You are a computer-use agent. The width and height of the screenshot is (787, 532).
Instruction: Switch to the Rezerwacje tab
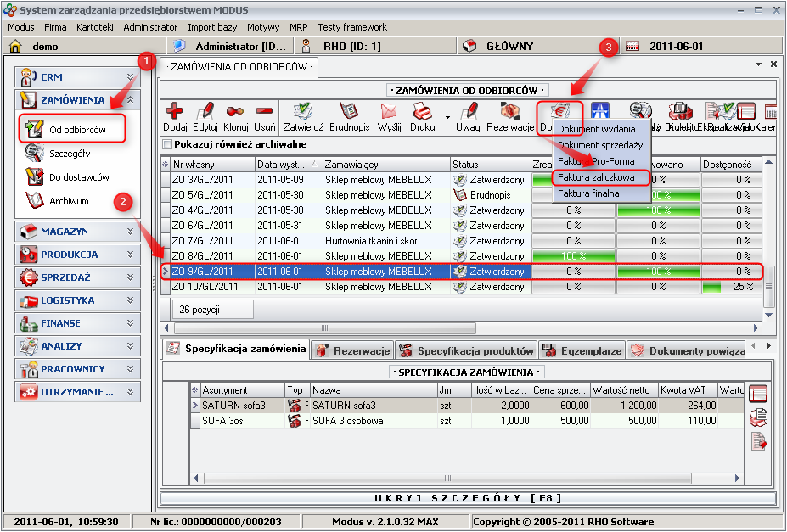click(x=352, y=350)
